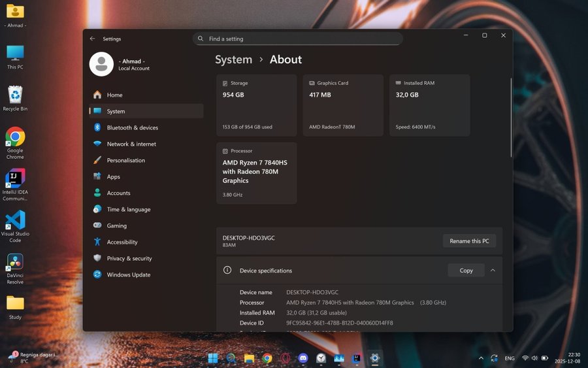588x368 pixels.
Task: Click the Find a setting search box
Action: click(x=297, y=39)
